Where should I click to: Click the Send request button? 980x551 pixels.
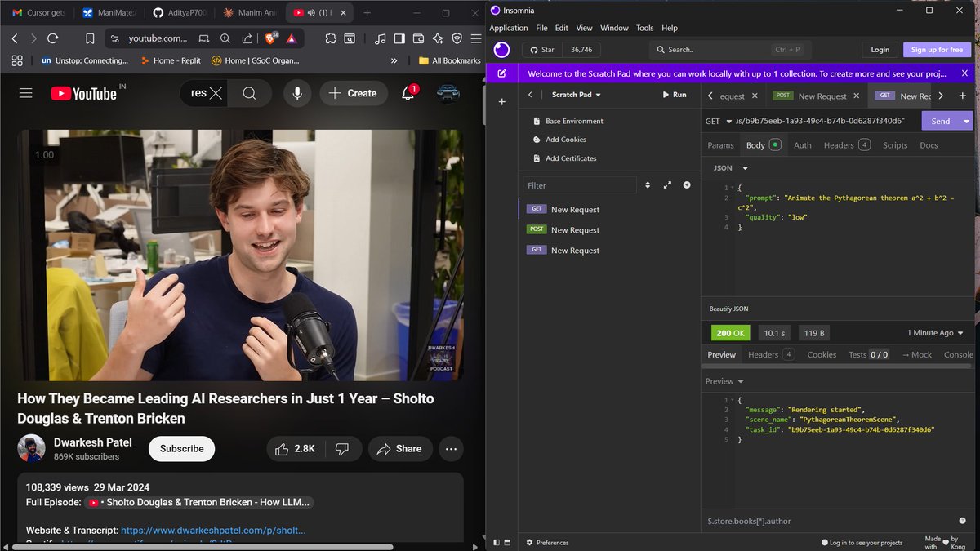coord(941,121)
